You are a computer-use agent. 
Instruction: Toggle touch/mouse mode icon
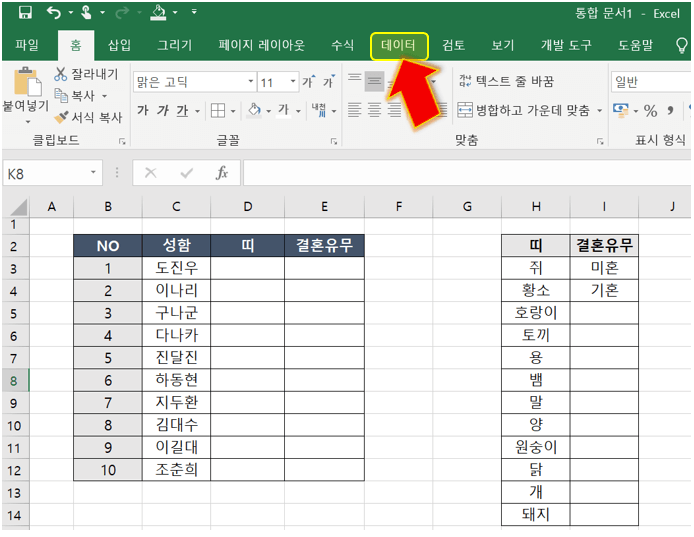click(86, 12)
